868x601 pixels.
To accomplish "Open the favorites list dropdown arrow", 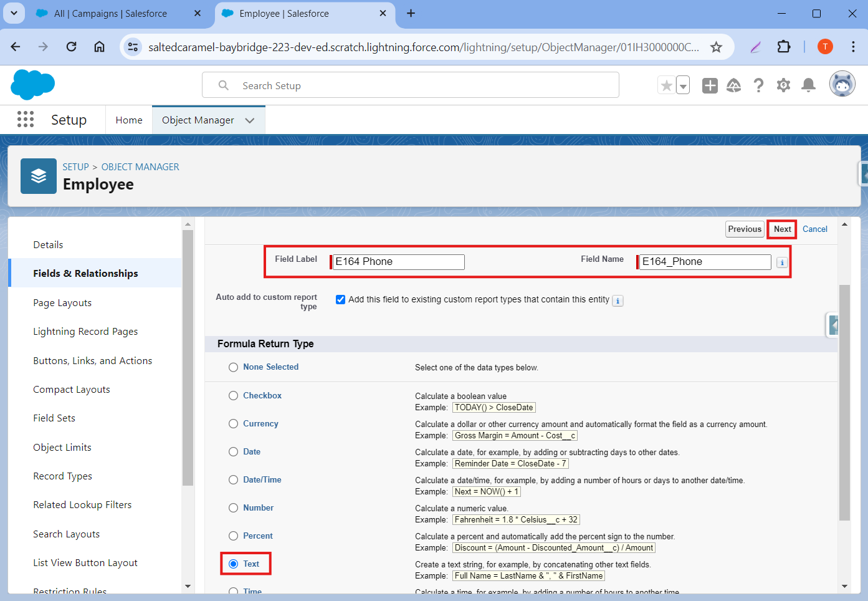I will point(683,85).
